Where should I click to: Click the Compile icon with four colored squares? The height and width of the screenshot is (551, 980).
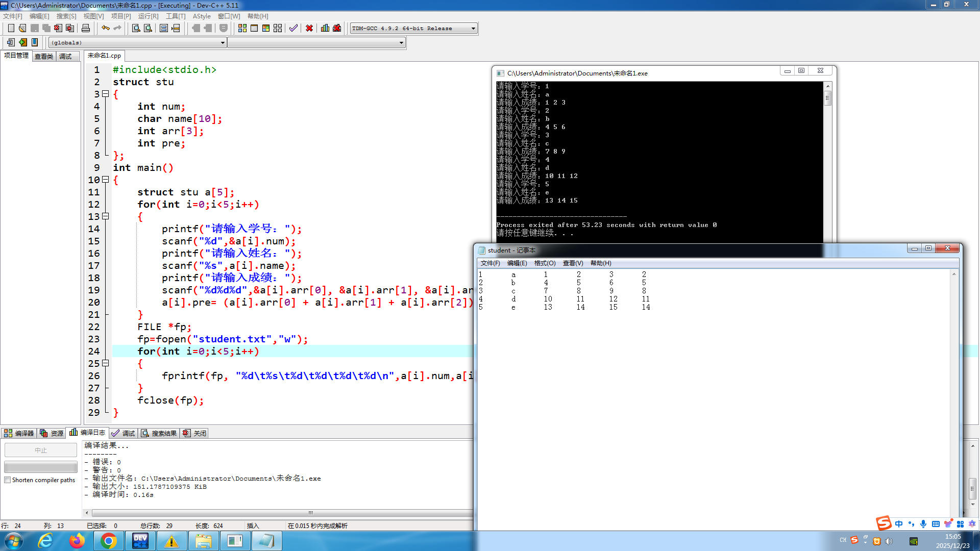pyautogui.click(x=242, y=28)
